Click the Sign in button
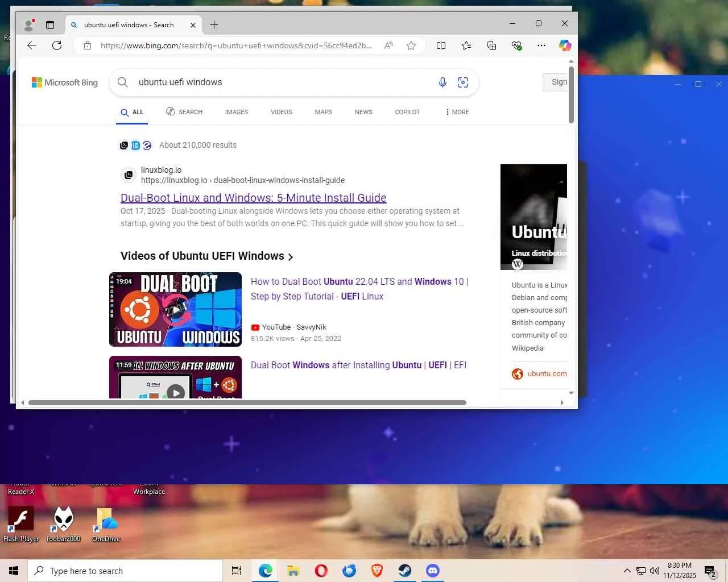The width and height of the screenshot is (728, 582). click(x=555, y=82)
